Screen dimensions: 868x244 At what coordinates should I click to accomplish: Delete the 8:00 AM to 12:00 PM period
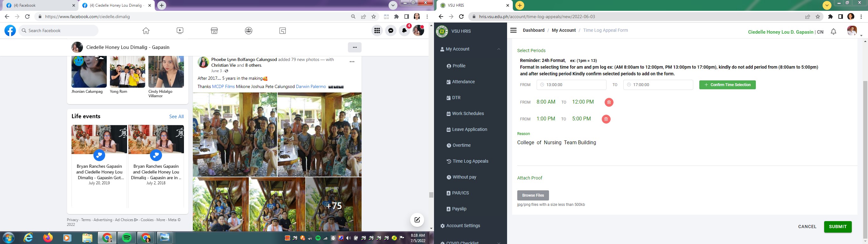click(x=608, y=102)
